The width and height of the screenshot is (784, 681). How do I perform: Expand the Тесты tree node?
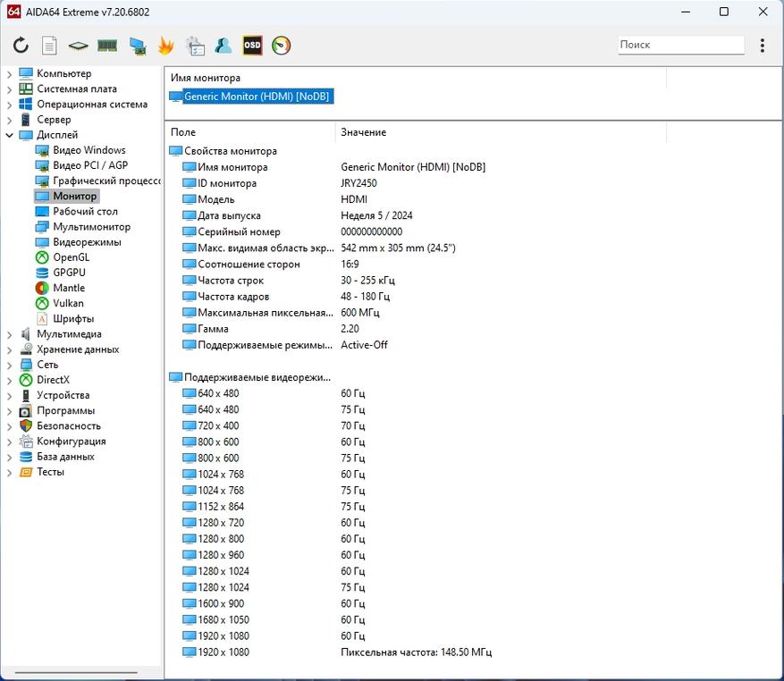10,472
